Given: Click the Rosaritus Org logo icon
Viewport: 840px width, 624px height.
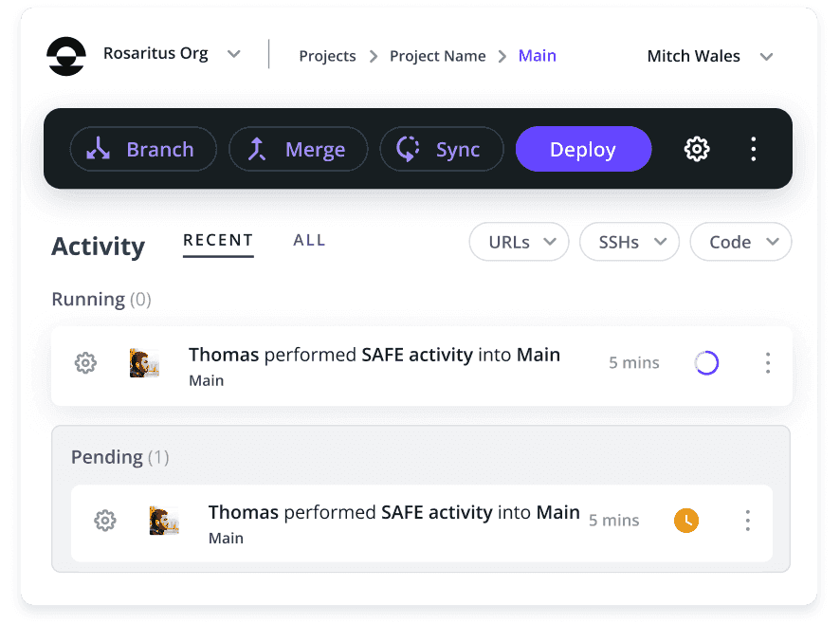Looking at the screenshot, I should (x=66, y=56).
